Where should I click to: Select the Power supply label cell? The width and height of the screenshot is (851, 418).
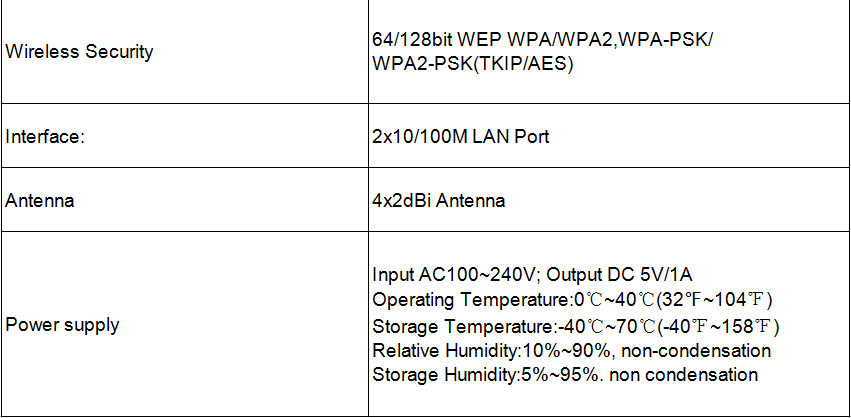tap(185, 324)
